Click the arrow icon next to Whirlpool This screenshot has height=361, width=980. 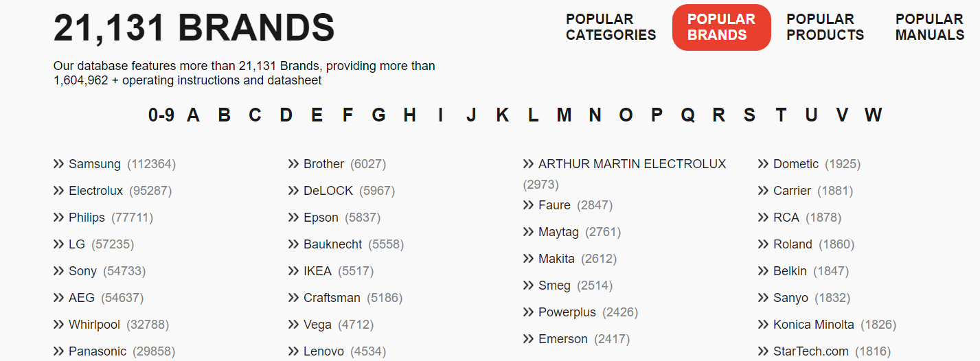point(58,325)
